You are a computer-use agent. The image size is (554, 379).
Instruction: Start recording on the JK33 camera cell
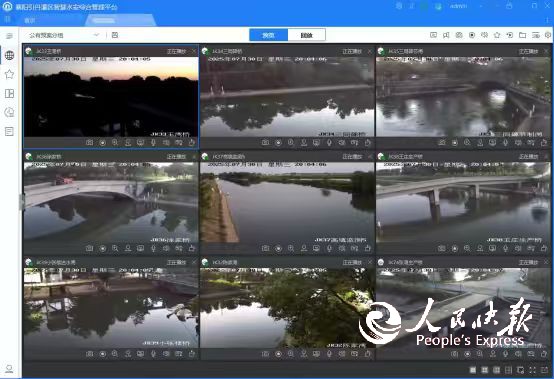click(x=102, y=143)
